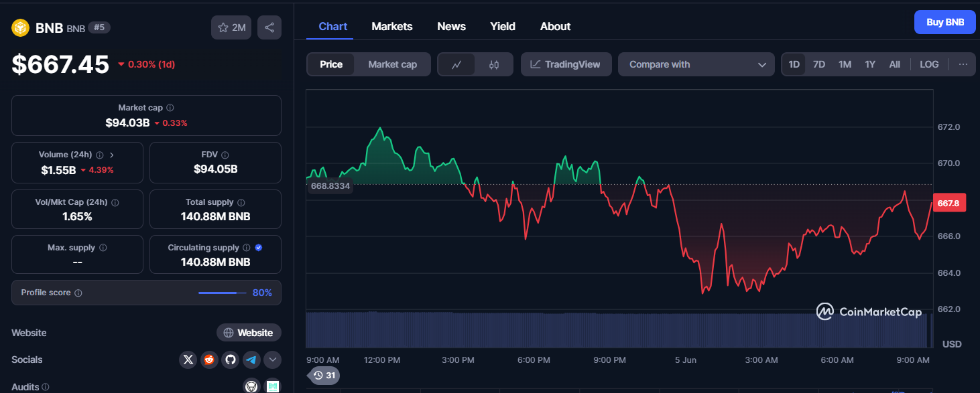Switch to the News tab

click(451, 26)
